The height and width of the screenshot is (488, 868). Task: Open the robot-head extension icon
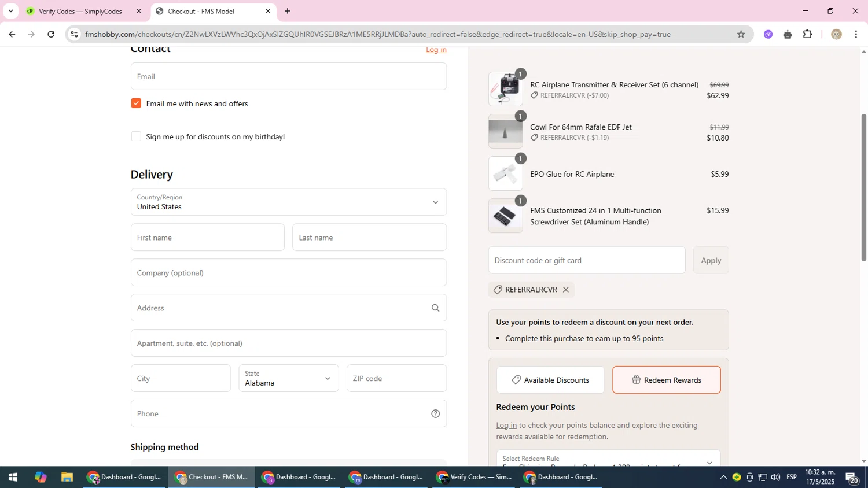(788, 34)
